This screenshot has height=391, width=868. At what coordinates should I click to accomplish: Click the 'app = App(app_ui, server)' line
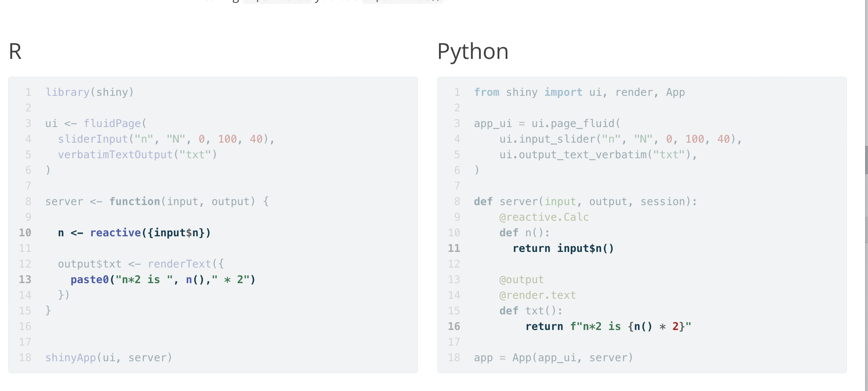[x=553, y=358]
